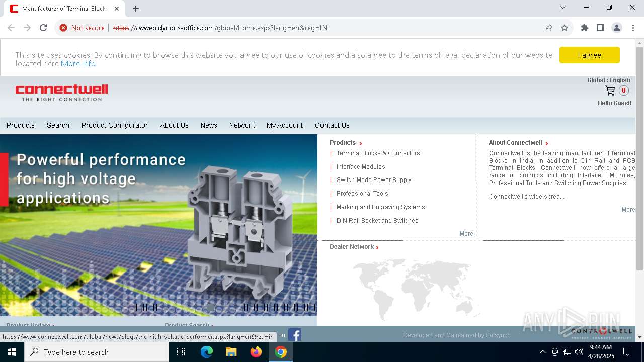Close the Manufacturer of Terminal Blocks tab

pyautogui.click(x=117, y=9)
